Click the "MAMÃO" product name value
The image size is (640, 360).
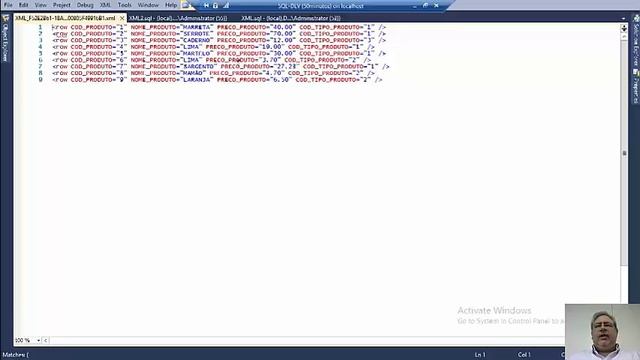click(193, 73)
